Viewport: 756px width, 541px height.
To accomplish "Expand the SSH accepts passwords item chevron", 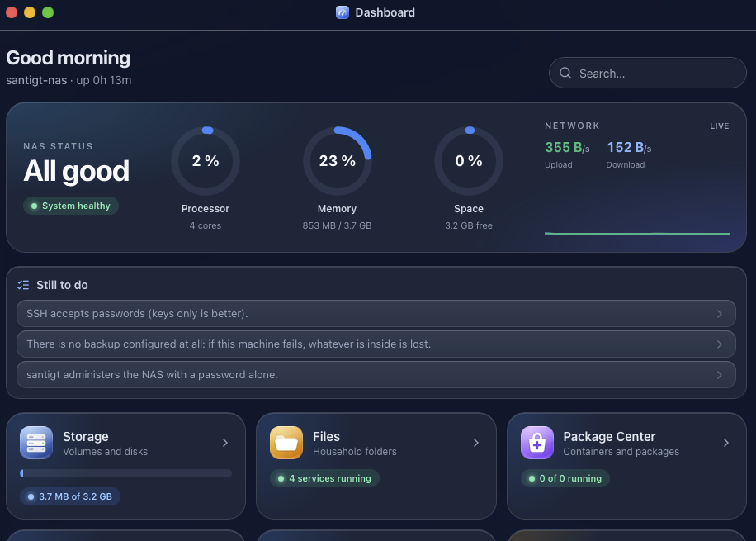I will pos(720,314).
